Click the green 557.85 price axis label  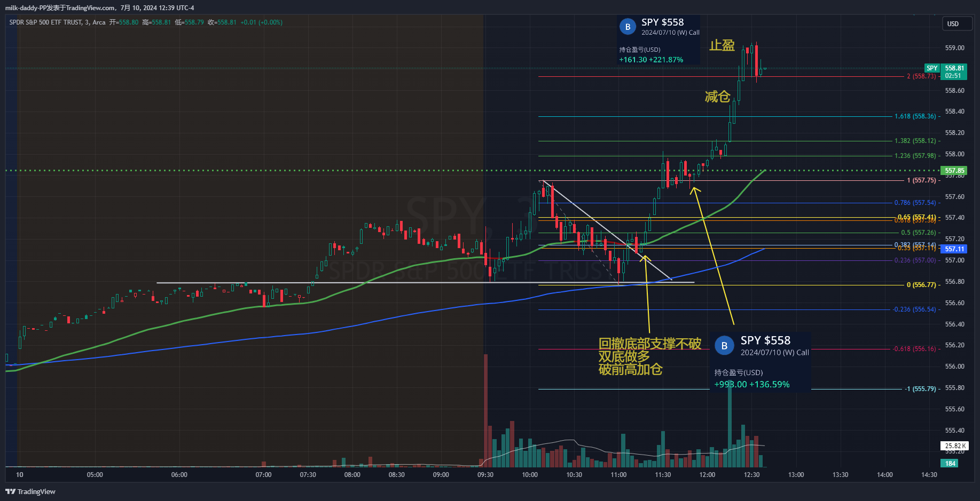tap(954, 171)
